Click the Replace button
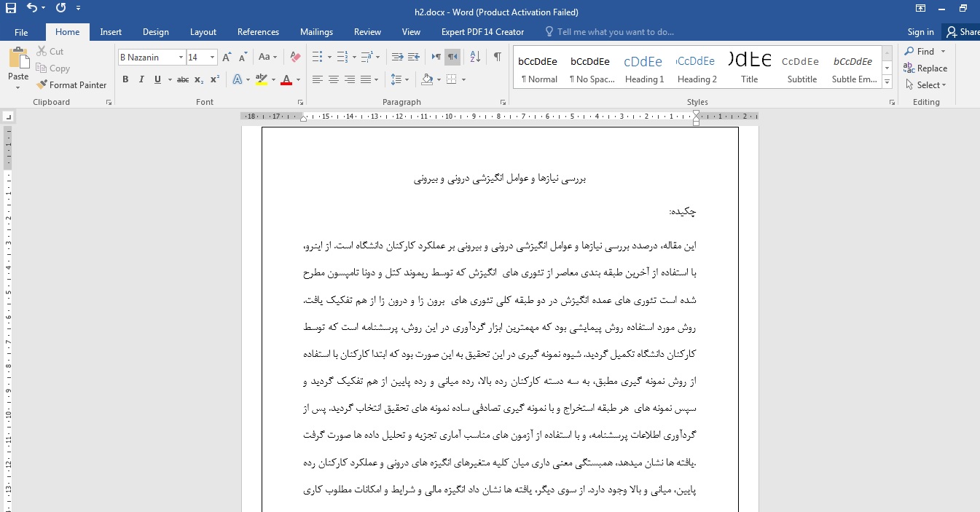This screenshot has height=512, width=980. point(925,68)
